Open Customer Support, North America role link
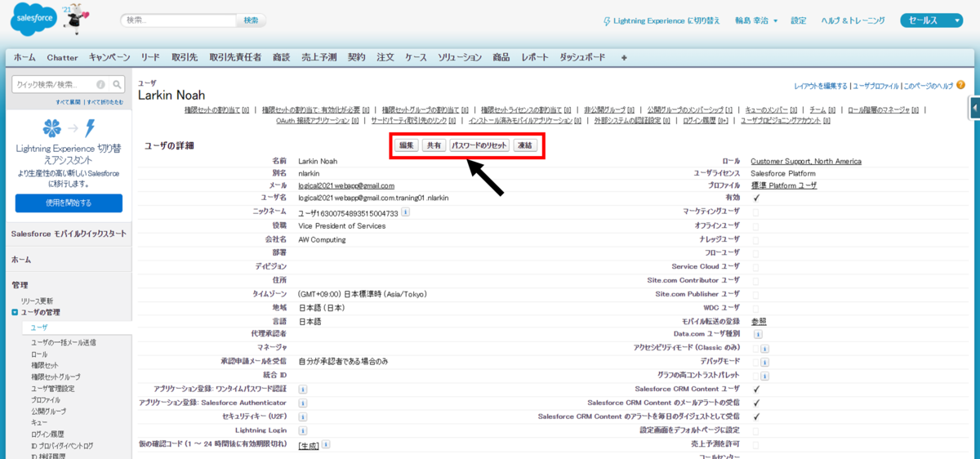980x459 pixels. 806,162
